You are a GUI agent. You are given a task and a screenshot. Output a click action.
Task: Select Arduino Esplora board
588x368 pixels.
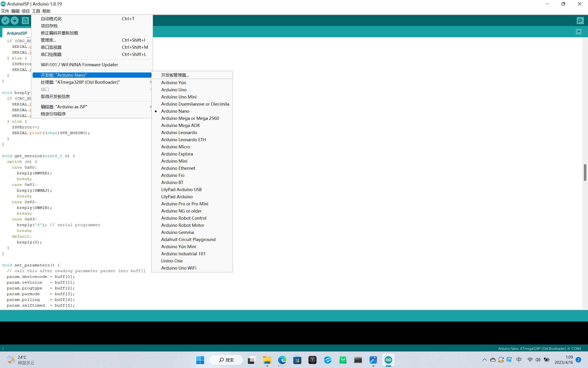(192, 154)
